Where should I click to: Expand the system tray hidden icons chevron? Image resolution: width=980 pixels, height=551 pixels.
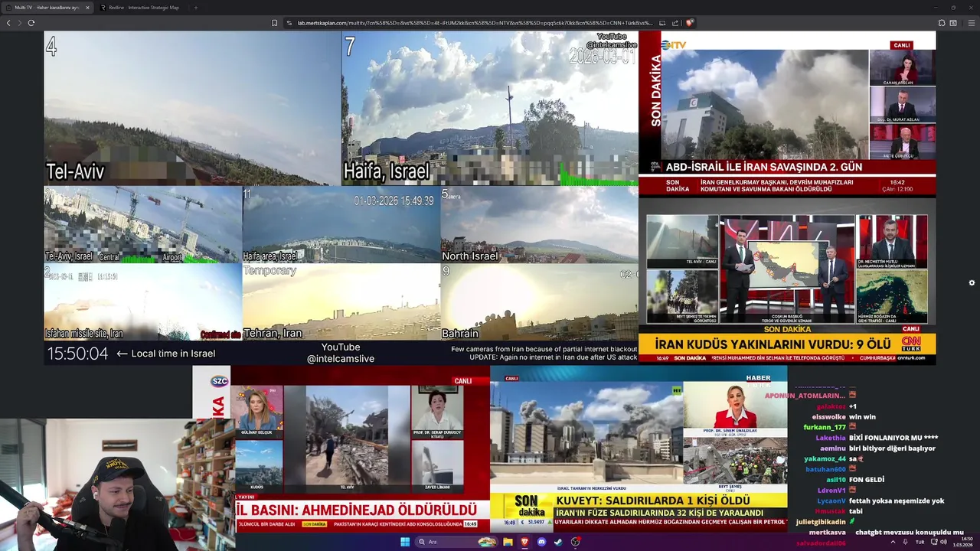coord(892,542)
